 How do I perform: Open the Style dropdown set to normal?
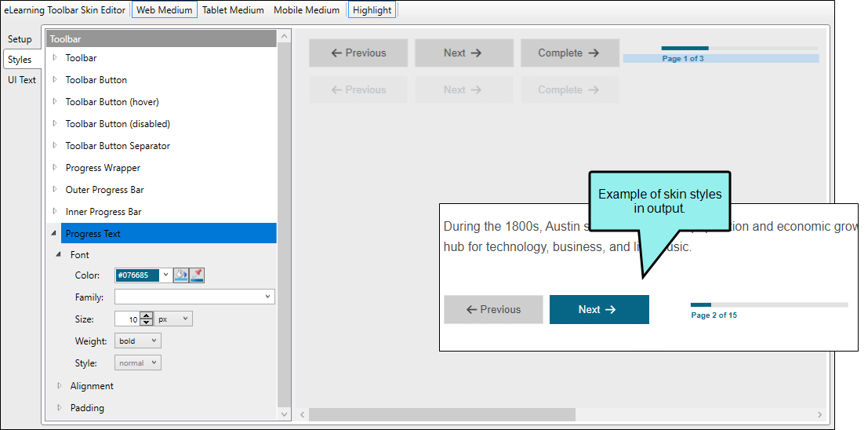pos(138,363)
